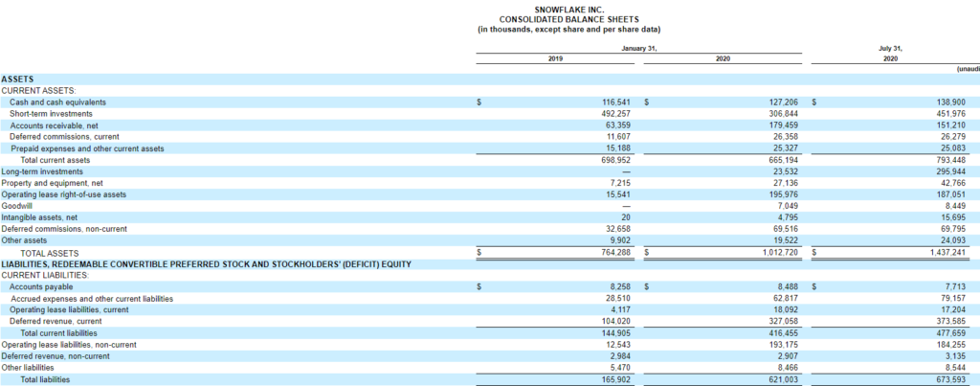Click cash value 138,900
This screenshot has height=386, width=980.
[952, 102]
